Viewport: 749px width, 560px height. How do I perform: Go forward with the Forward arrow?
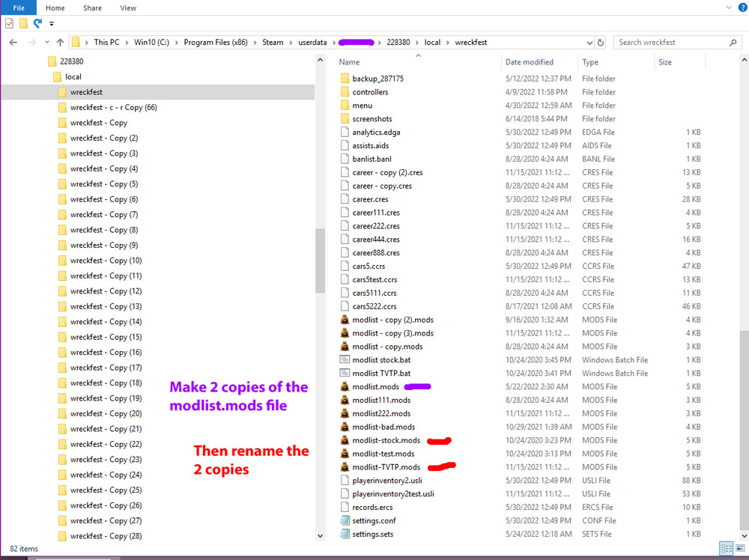click(x=32, y=43)
